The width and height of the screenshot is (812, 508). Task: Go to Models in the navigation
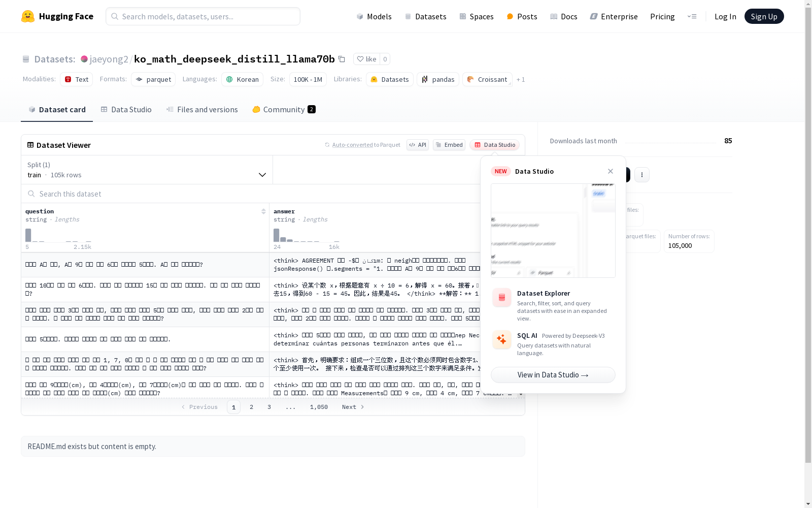(x=374, y=16)
